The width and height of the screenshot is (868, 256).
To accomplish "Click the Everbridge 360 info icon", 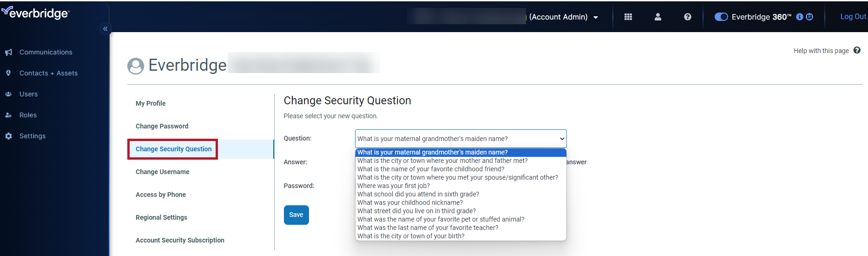I will (799, 17).
